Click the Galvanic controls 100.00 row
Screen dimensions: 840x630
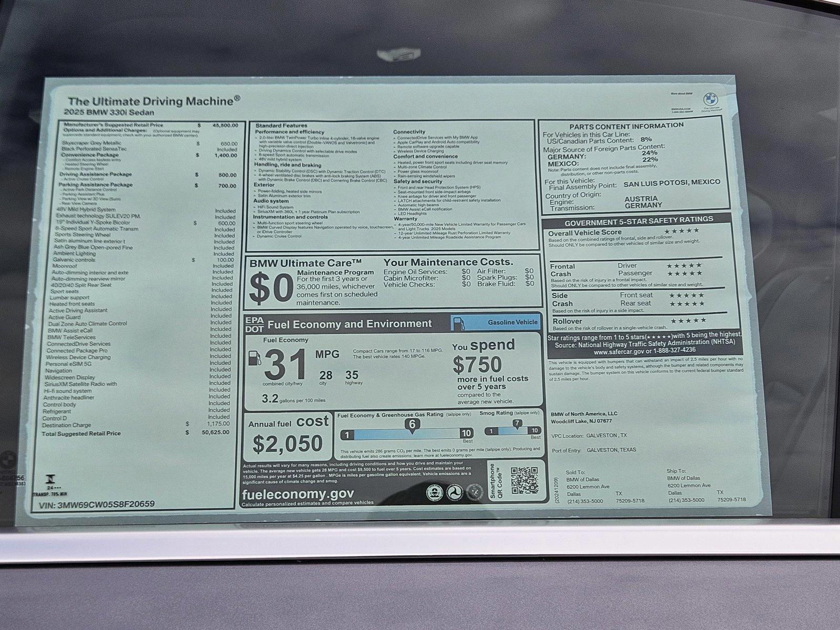pyautogui.click(x=143, y=260)
